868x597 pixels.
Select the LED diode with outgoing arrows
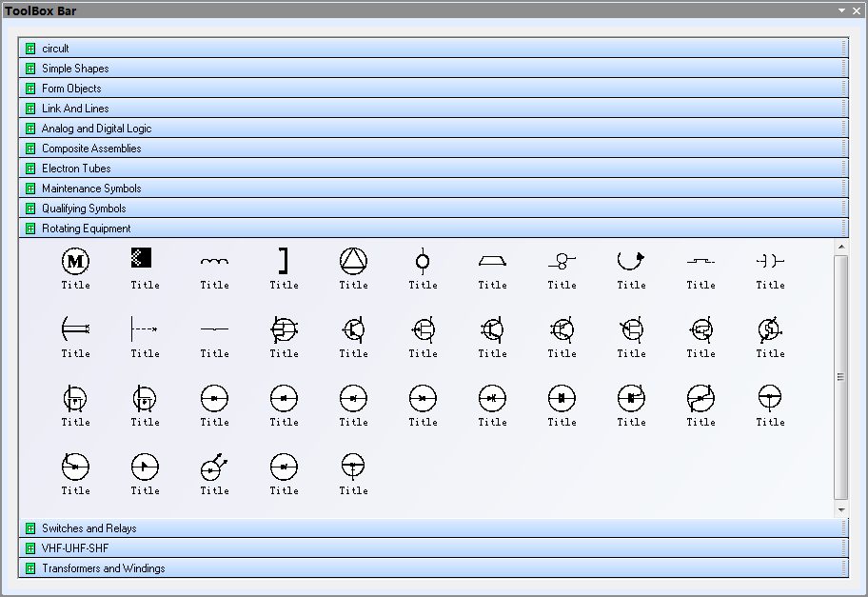(214, 467)
